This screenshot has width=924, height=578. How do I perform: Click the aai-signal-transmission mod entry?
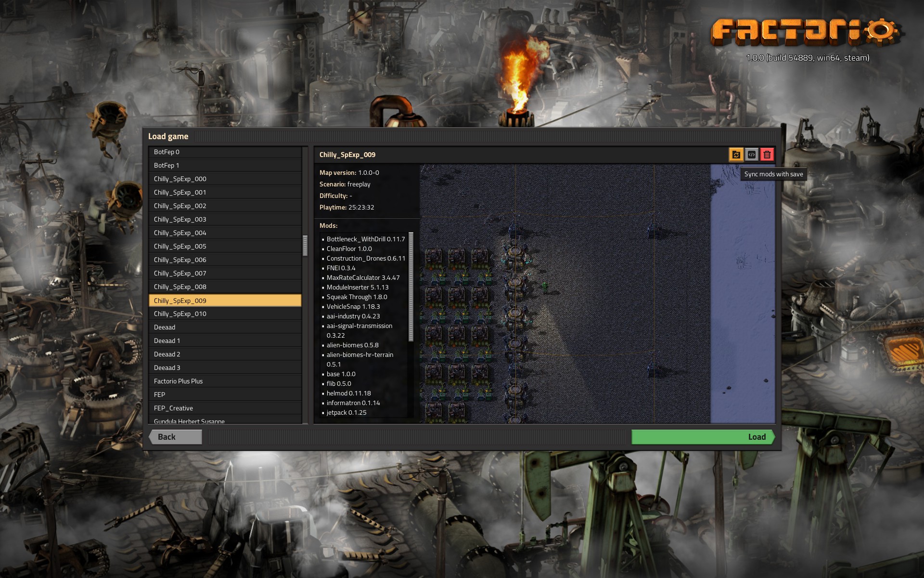pos(359,330)
